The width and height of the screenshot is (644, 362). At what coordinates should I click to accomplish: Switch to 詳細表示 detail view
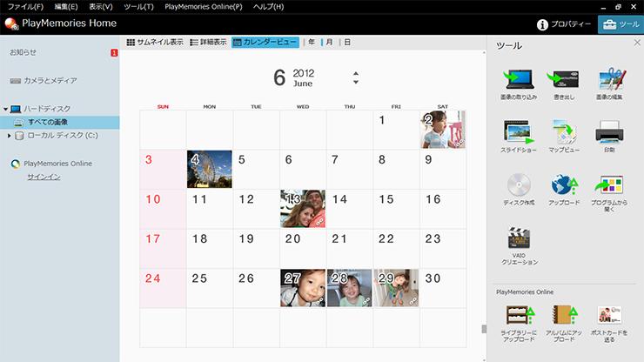pos(208,42)
